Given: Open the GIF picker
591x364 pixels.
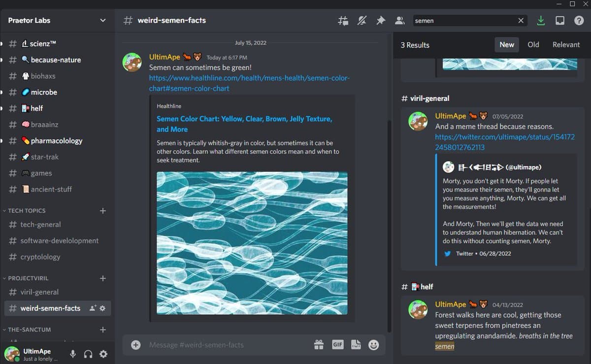Looking at the screenshot, I should [337, 345].
